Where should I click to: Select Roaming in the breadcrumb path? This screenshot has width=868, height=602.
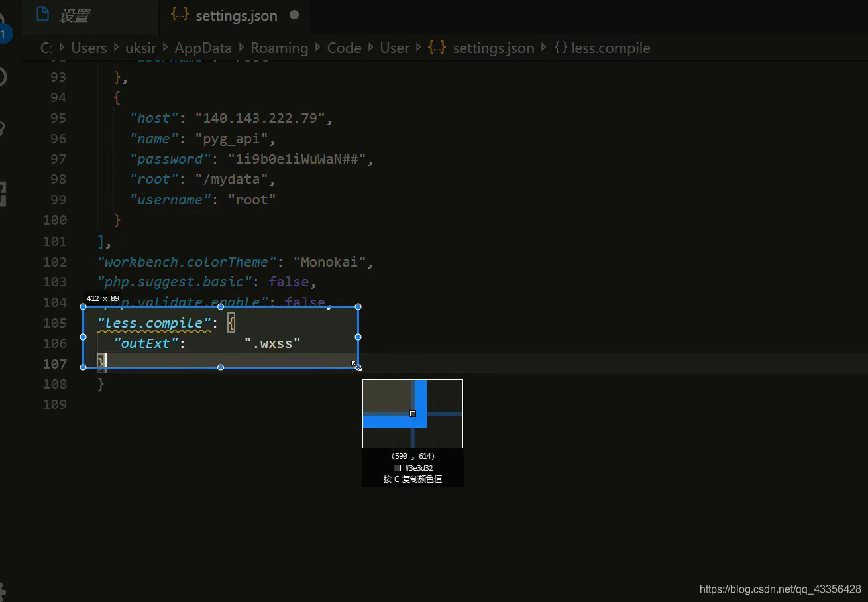click(x=279, y=48)
